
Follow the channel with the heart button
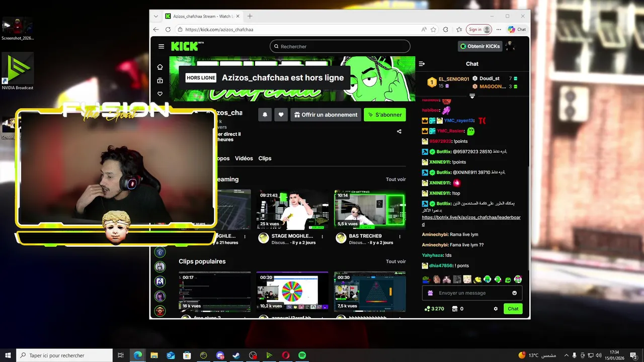coord(281,115)
